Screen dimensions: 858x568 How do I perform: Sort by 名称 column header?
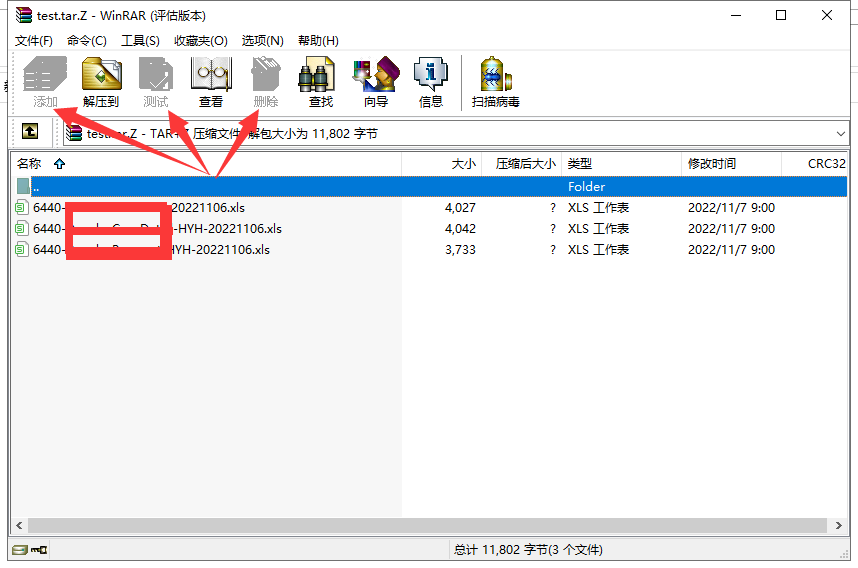(x=206, y=164)
